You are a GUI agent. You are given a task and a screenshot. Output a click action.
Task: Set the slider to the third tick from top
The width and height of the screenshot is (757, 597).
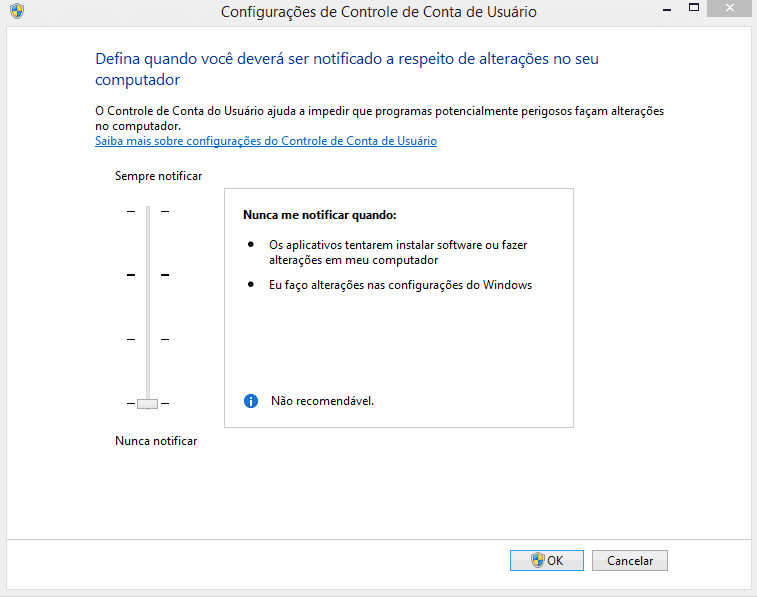tap(148, 339)
